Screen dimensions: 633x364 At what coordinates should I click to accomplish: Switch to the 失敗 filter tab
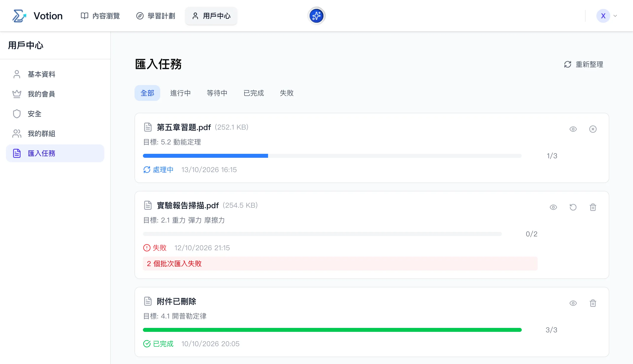[x=287, y=93]
